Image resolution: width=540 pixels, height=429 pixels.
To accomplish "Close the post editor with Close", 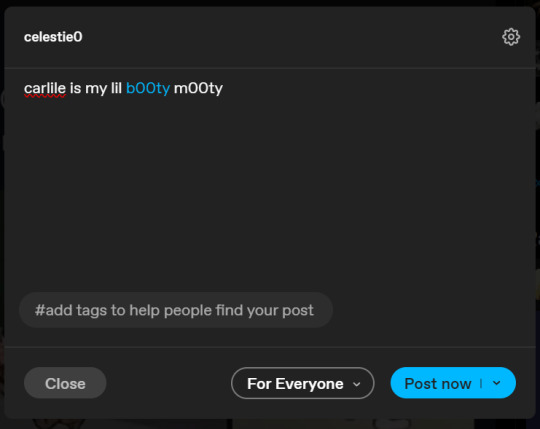I will pyautogui.click(x=65, y=383).
